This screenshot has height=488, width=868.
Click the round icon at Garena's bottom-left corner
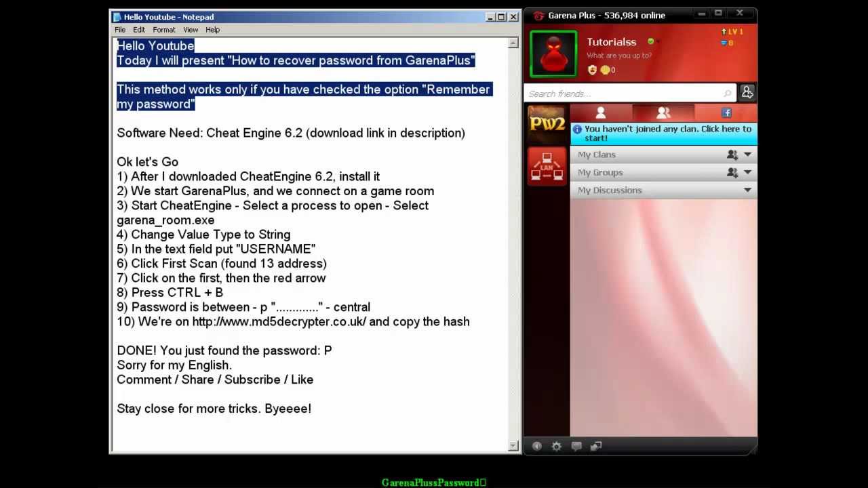537,446
